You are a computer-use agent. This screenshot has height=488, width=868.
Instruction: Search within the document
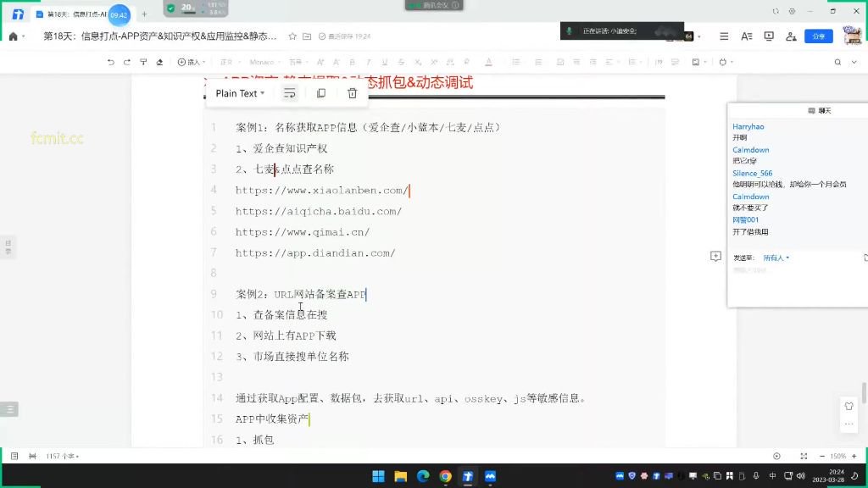[837, 62]
